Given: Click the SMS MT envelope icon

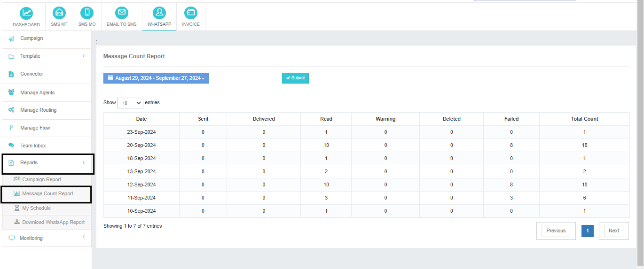Looking at the screenshot, I should 59,13.
